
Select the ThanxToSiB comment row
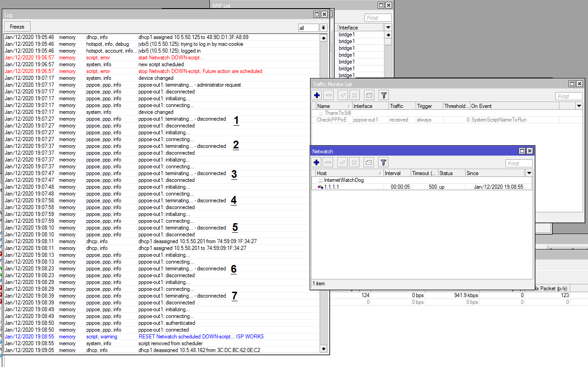[x=447, y=113]
